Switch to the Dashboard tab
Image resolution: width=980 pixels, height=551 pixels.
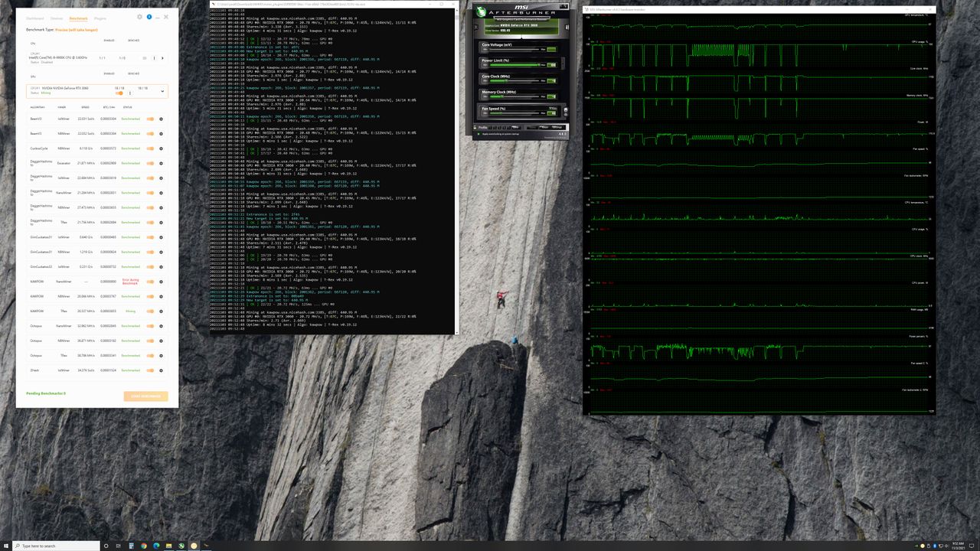pyautogui.click(x=35, y=17)
